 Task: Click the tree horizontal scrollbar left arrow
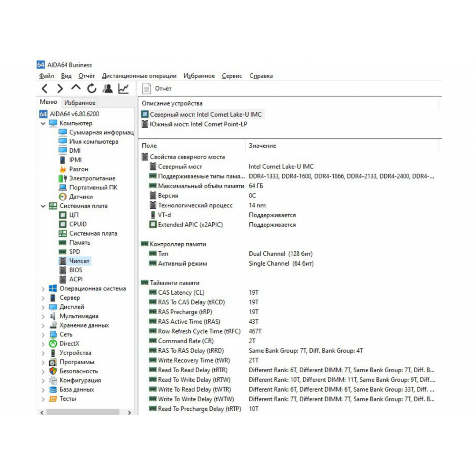point(42,412)
